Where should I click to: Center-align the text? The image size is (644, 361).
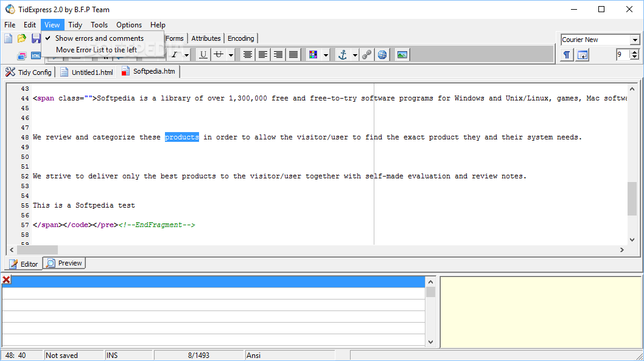click(x=248, y=55)
